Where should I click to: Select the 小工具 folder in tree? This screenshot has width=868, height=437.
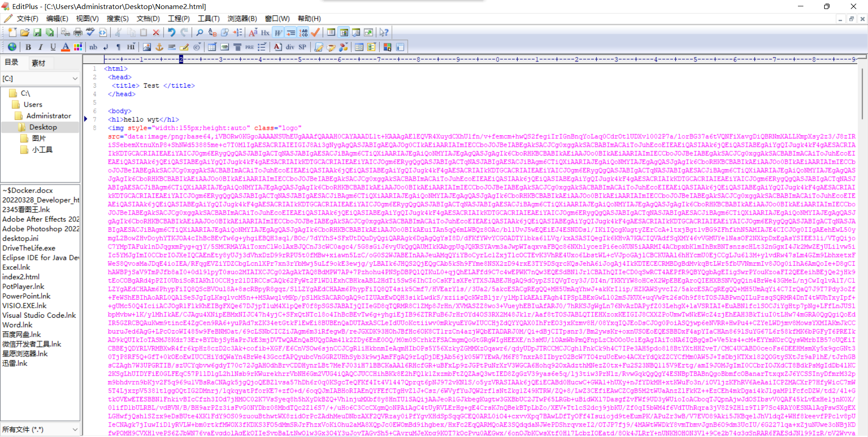click(42, 150)
